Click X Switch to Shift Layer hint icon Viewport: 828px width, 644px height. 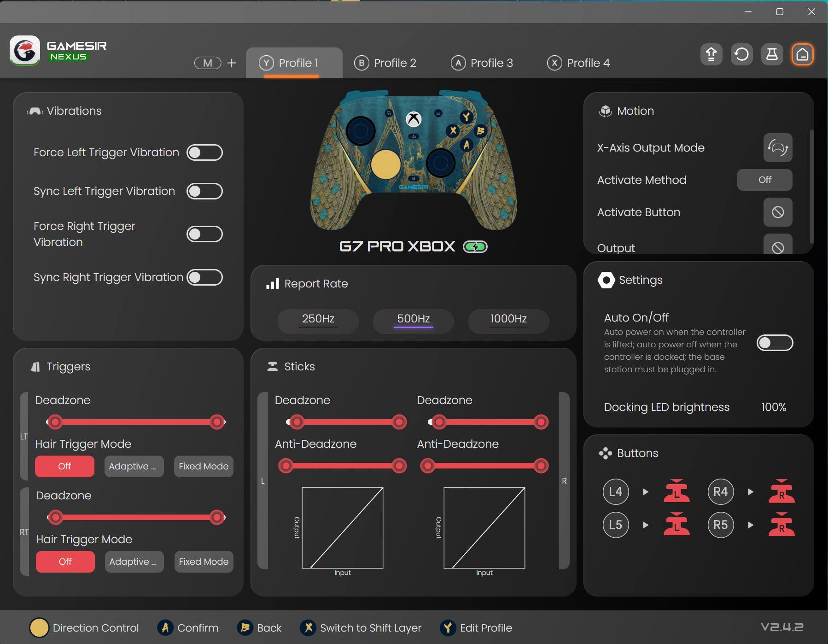point(308,627)
